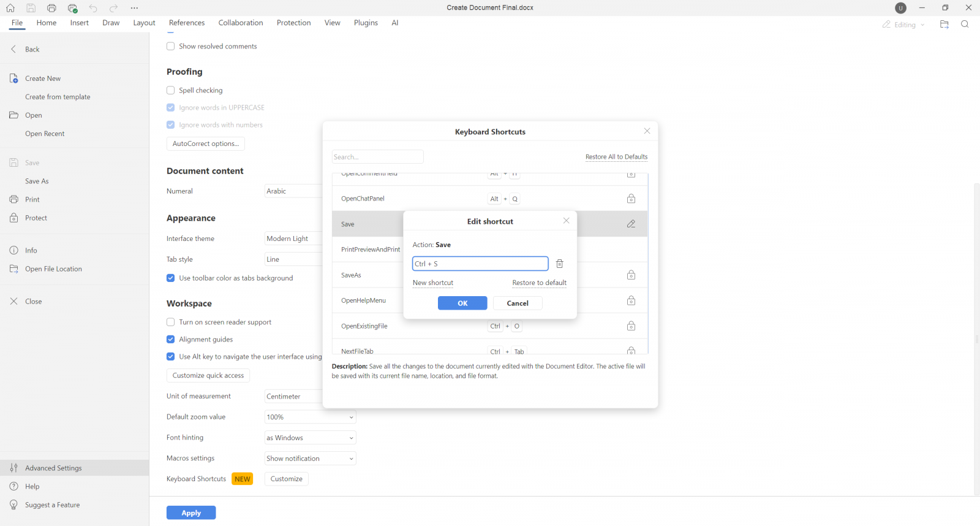Click the undo arrow in title bar

coord(93,8)
